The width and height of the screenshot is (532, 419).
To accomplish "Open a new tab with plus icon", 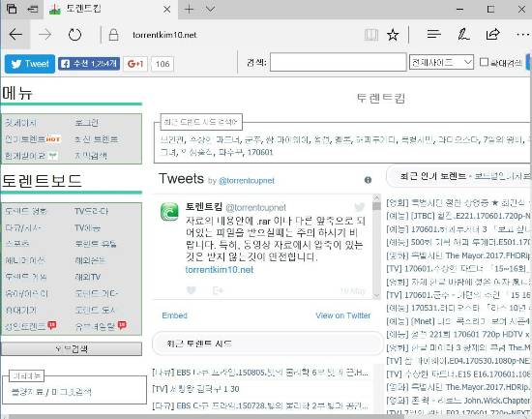I will pos(189,9).
